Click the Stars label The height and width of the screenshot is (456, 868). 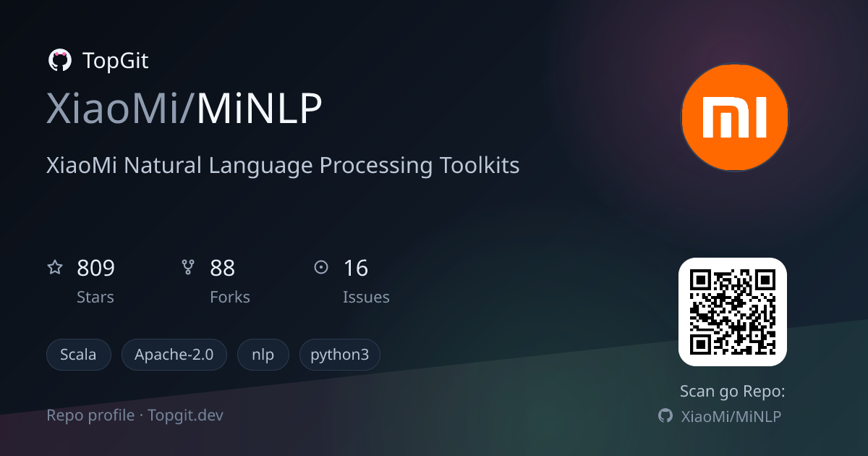pyautogui.click(x=95, y=297)
